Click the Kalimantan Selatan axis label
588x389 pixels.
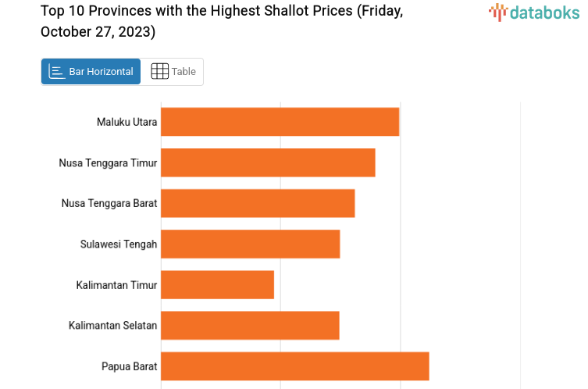coord(112,325)
